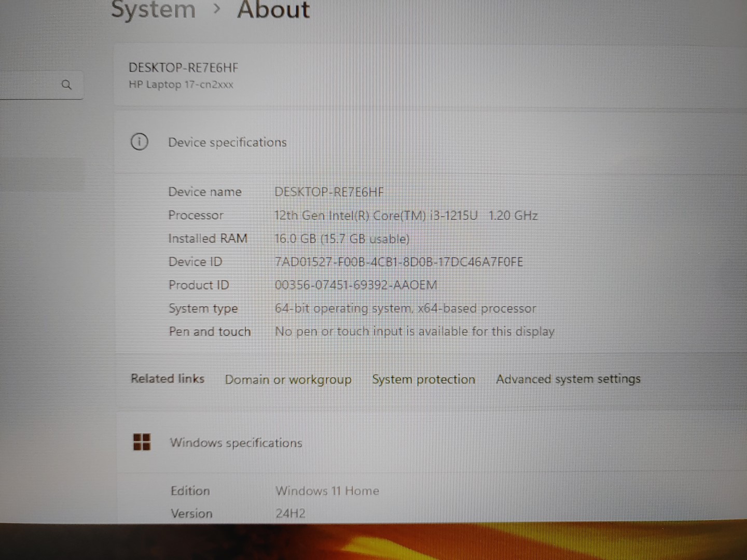Click the Device ID value
This screenshot has height=560, width=747.
pos(398,262)
